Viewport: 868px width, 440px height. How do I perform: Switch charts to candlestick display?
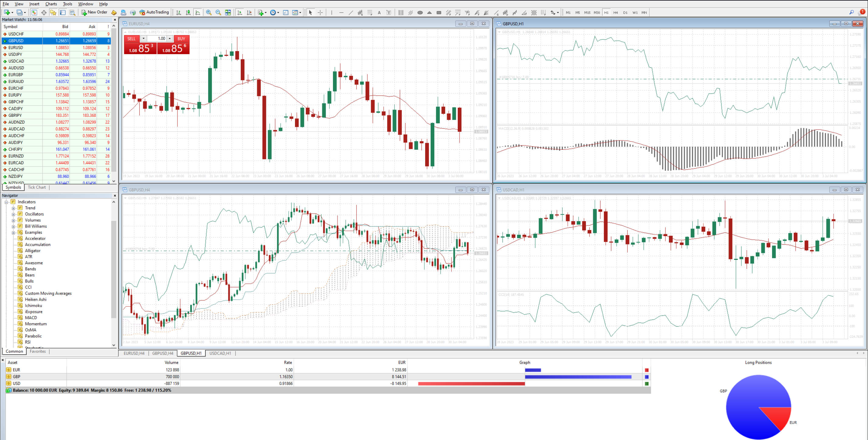click(x=188, y=12)
